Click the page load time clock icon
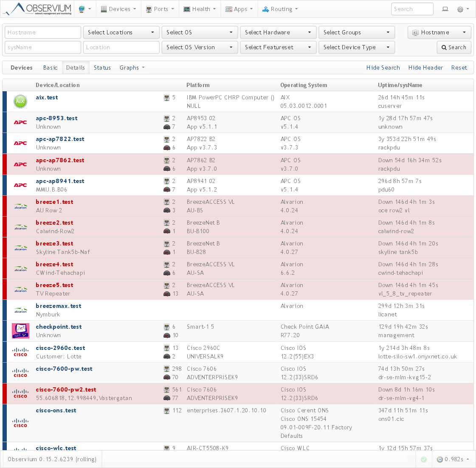476x468 pixels. pyautogui.click(x=439, y=460)
